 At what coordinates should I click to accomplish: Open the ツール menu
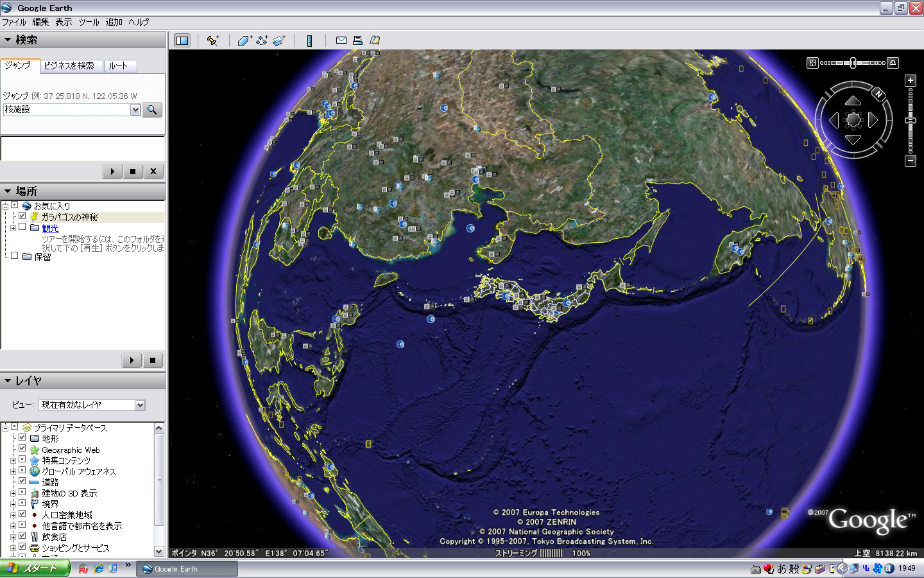tap(89, 22)
